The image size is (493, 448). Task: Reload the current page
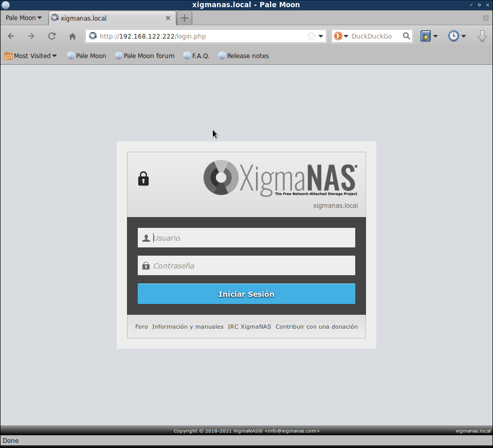52,36
